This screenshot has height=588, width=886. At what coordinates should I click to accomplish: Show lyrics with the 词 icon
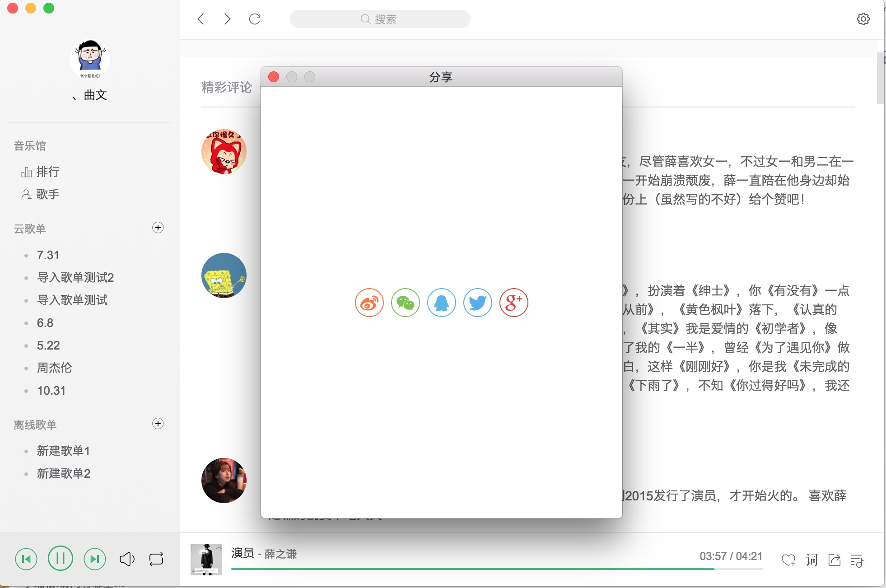point(811,560)
